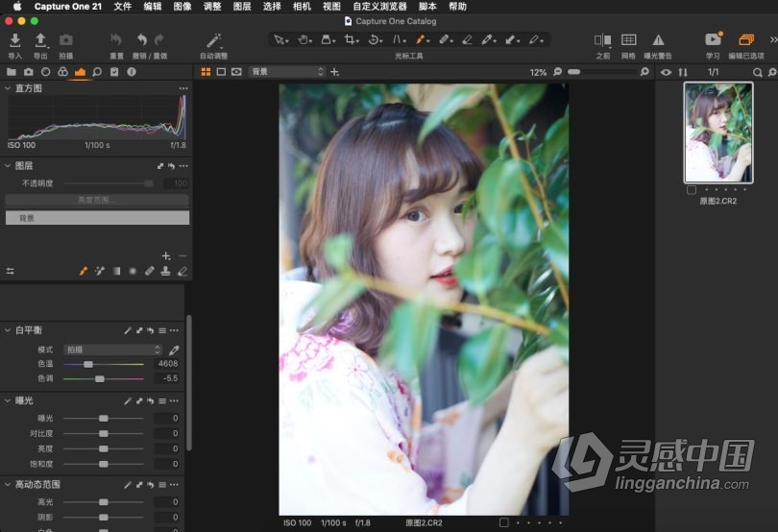Screen dimensions: 778x532
Task: Select the orange draw mask brush tool
Action: [422, 39]
